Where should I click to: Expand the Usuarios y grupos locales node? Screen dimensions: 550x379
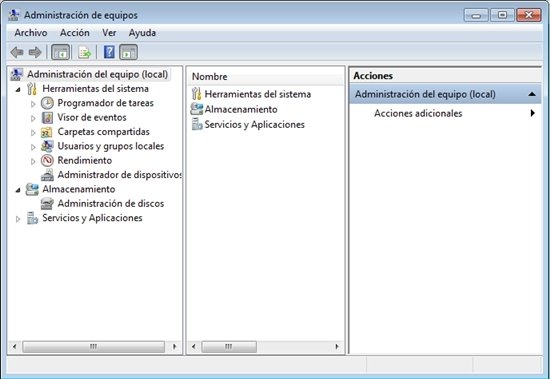coord(33,147)
